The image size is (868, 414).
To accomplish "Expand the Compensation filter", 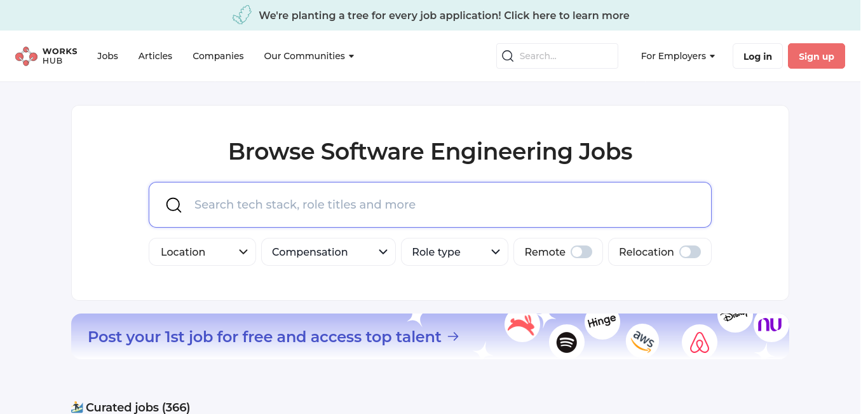I will point(329,252).
